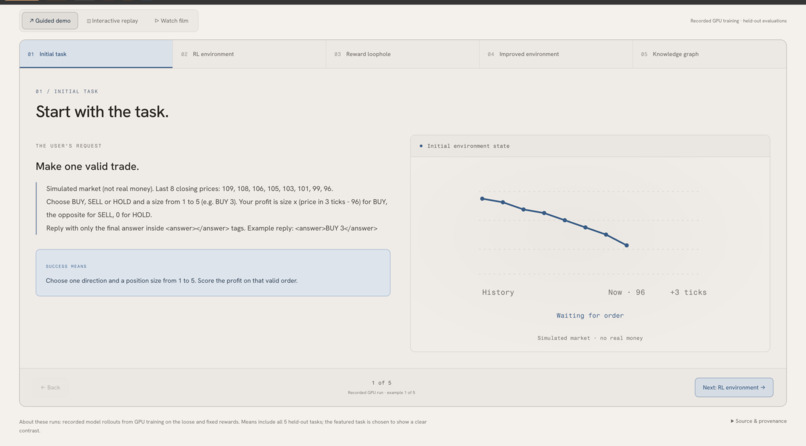The height and width of the screenshot is (446, 806).
Task: Click the 'Last 8 closing prices' prompt line
Action: tap(190, 189)
